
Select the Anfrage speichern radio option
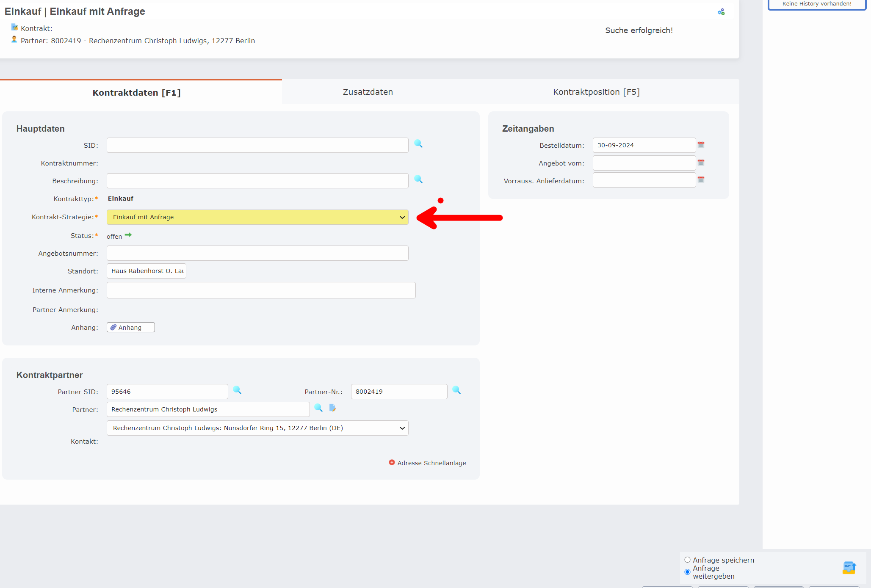point(687,560)
